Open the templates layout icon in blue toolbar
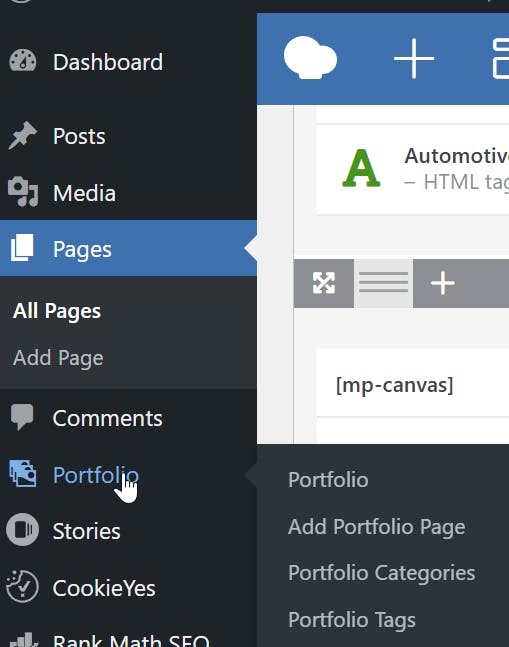Viewport: 509px width, 647px height. pyautogui.click(x=501, y=59)
